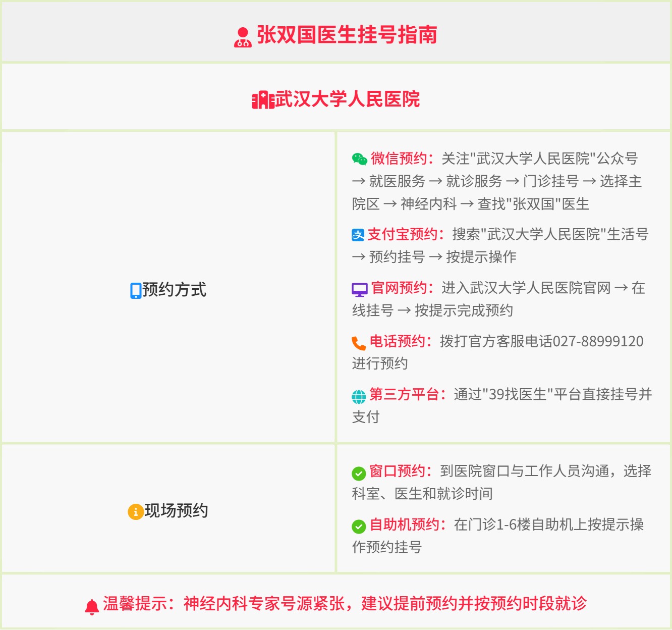The height and width of the screenshot is (630, 672).
Task: Click the red 微信预约 label
Action: pyautogui.click(x=402, y=159)
